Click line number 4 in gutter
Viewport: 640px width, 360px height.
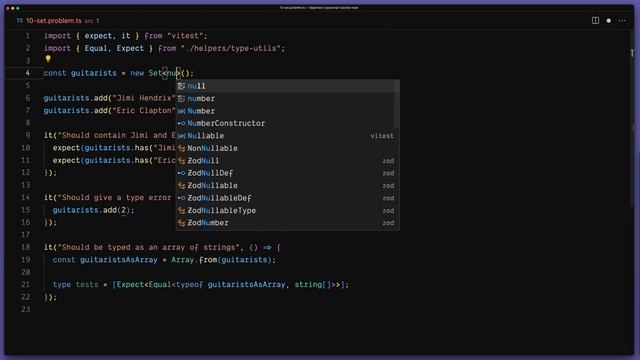(28, 73)
